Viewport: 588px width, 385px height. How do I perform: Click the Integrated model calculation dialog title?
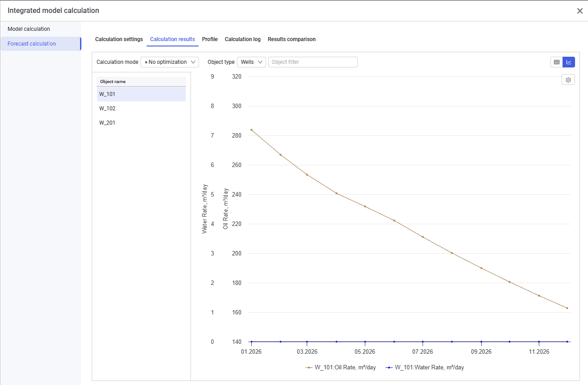[x=53, y=11]
